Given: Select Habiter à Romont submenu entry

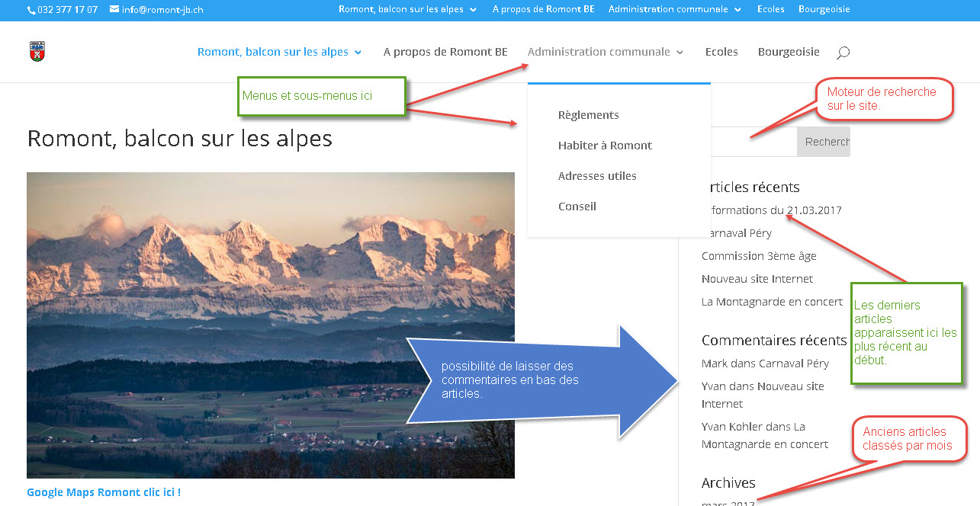Looking at the screenshot, I should pos(605,146).
